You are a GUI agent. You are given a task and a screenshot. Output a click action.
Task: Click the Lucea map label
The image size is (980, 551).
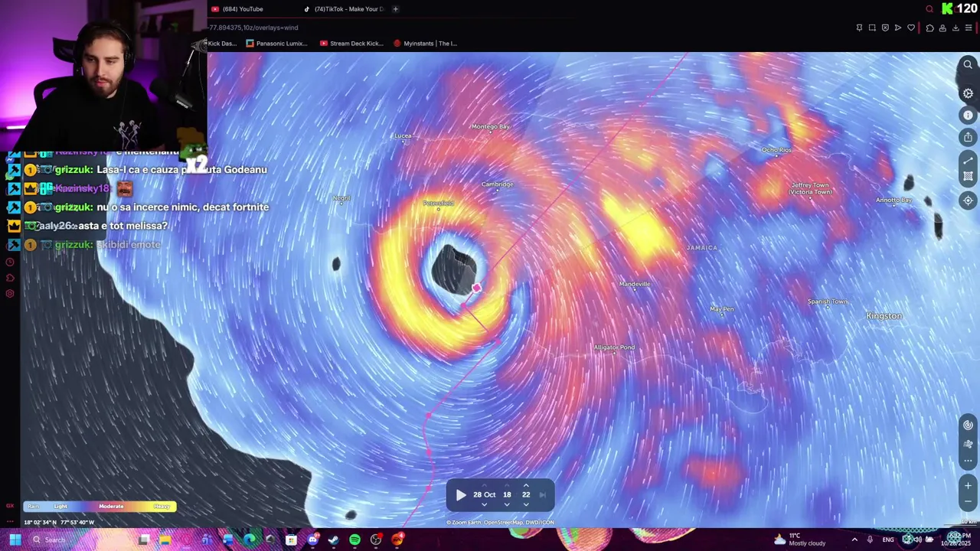pyautogui.click(x=403, y=136)
